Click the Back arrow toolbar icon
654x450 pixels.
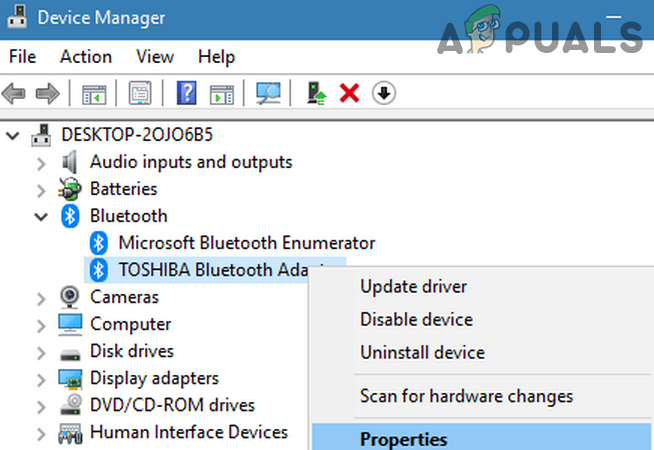pyautogui.click(x=14, y=93)
